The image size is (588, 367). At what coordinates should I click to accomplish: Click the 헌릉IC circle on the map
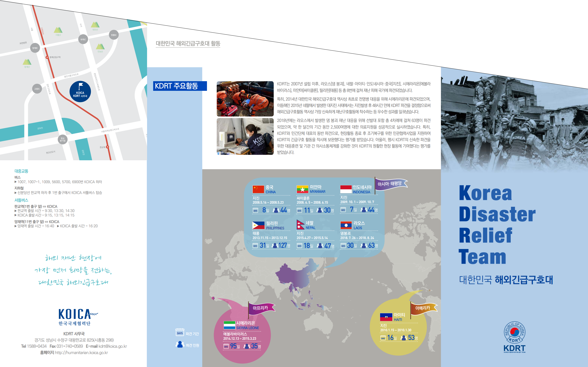(x=114, y=35)
